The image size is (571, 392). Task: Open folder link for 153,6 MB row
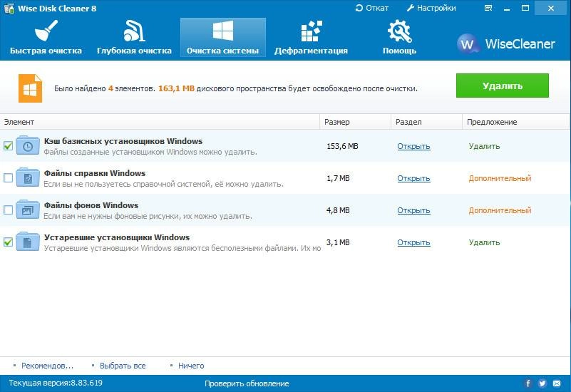coord(413,146)
